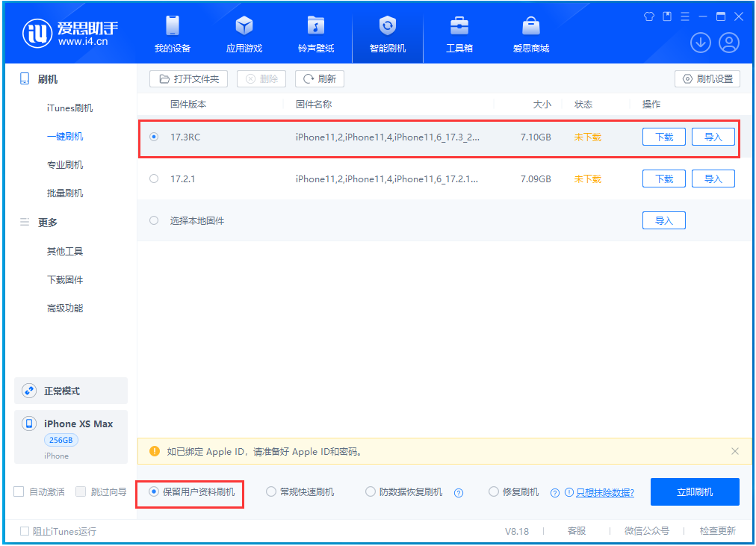Viewport: 756px width, 546px height.
Task: Click the 立即刷机 button
Action: [695, 491]
